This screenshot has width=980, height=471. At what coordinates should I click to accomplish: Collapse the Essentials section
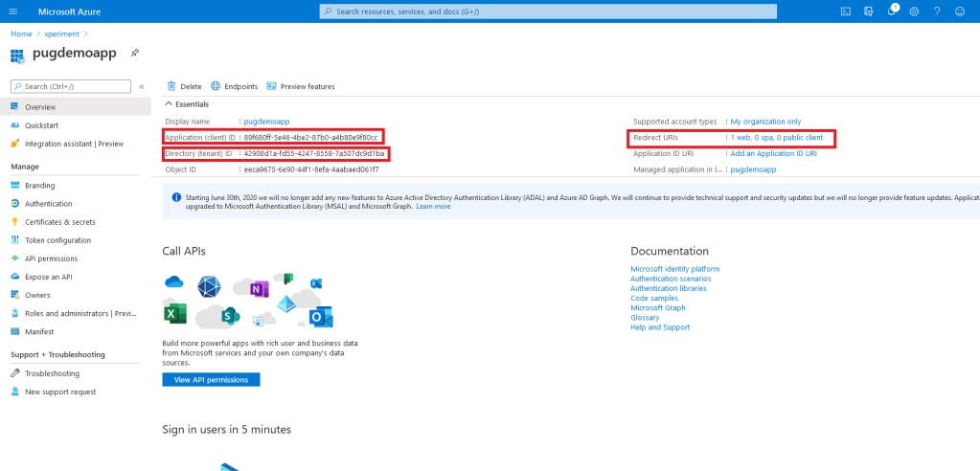[170, 103]
